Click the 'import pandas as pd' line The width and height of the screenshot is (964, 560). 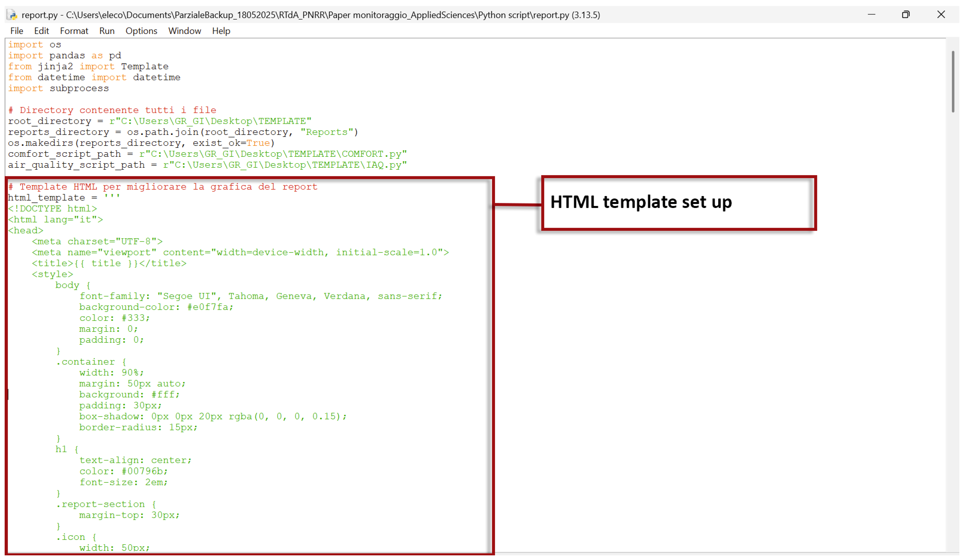[64, 56]
